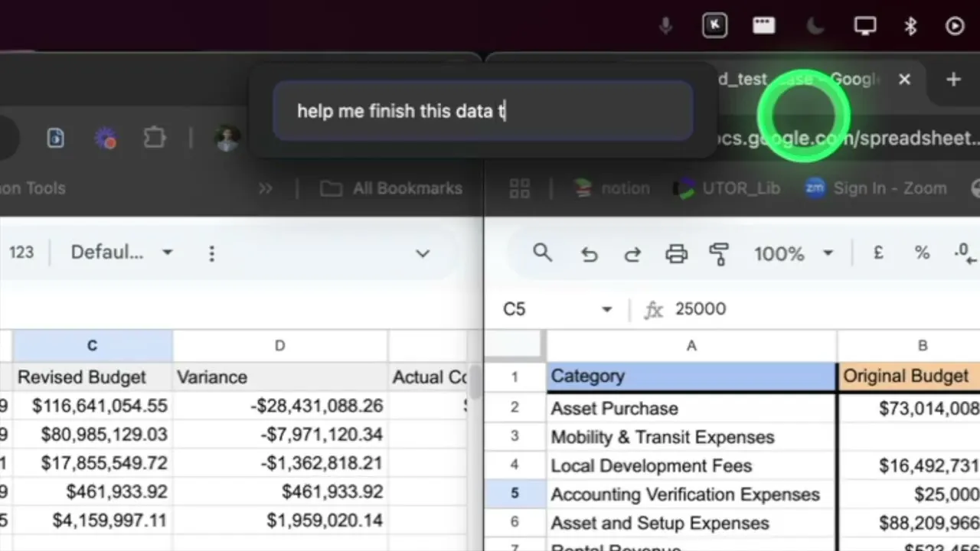The height and width of the screenshot is (551, 980).
Task: Expand the name box dropdown beside C5
Action: (607, 309)
